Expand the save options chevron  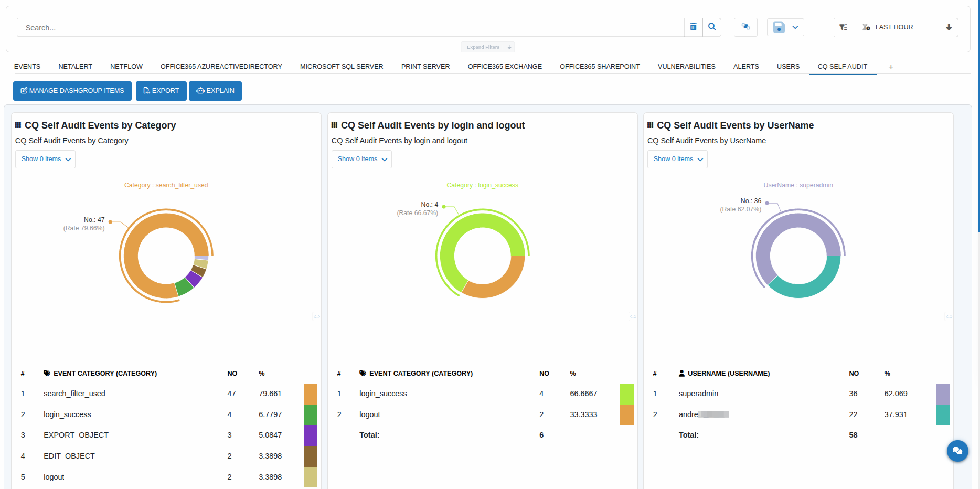tap(795, 27)
